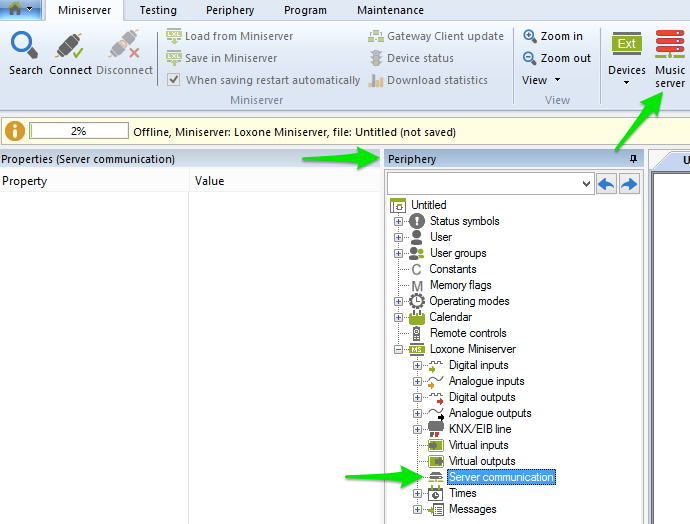Image resolution: width=690 pixels, height=524 pixels.
Task: Click the Music server icon
Action: point(670,46)
